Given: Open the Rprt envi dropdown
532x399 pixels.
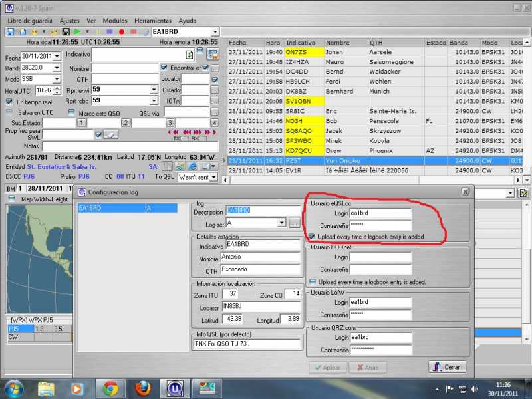Looking at the screenshot, I should (154, 90).
